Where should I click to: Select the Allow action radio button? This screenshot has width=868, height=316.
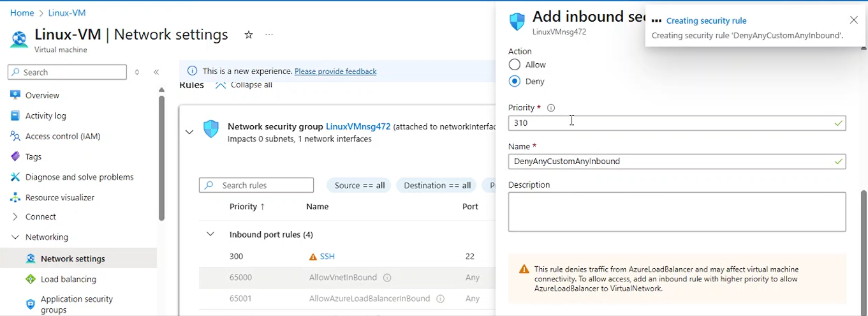[515, 64]
